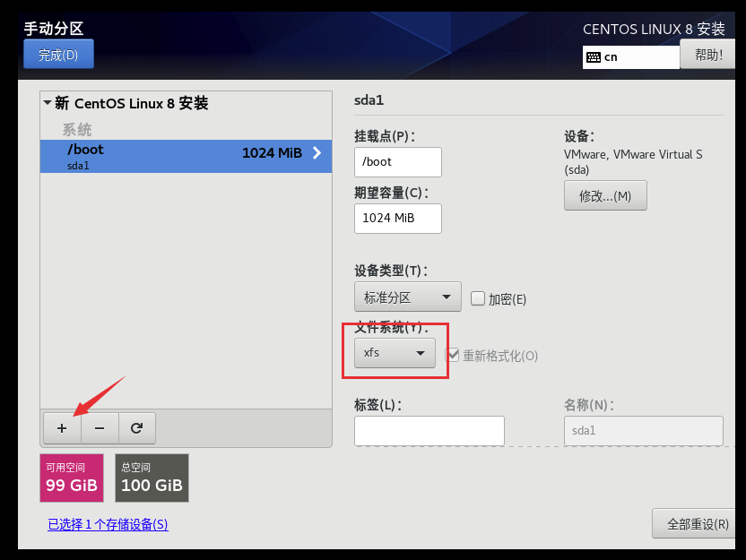Click the minus icon to remove the partition
746x560 pixels.
[100, 428]
